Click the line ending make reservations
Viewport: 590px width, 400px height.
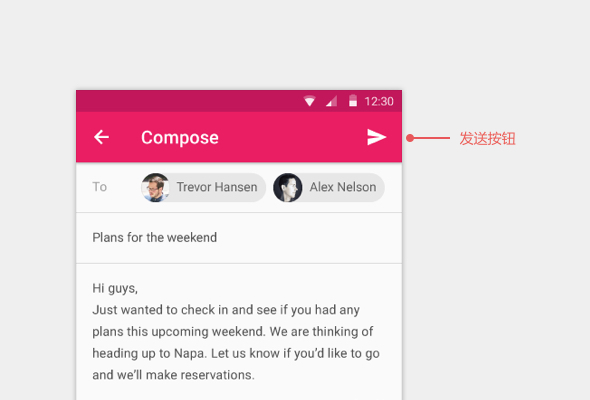click(173, 375)
